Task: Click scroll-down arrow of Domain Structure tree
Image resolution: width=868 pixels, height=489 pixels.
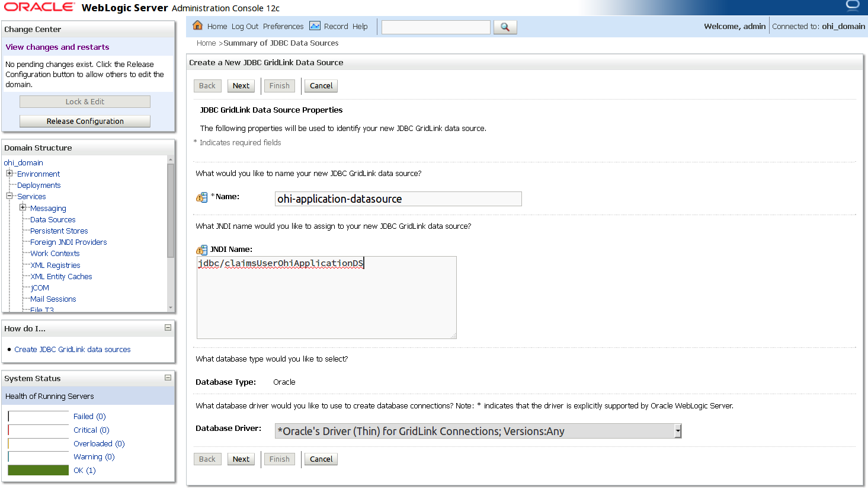Action: pyautogui.click(x=171, y=308)
